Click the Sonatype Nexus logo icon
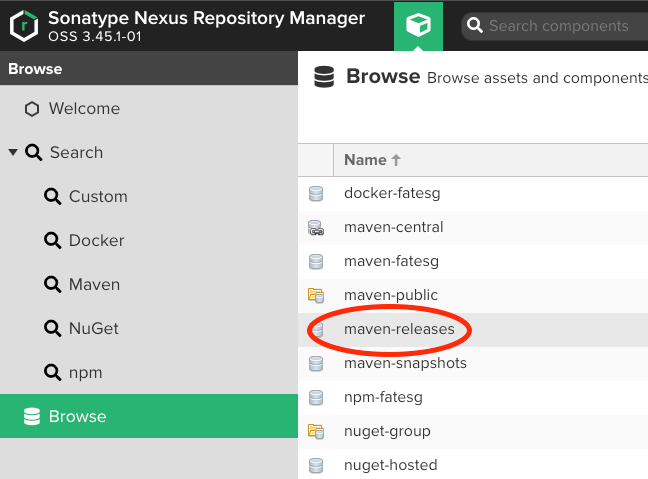648x479 pixels. point(23,26)
